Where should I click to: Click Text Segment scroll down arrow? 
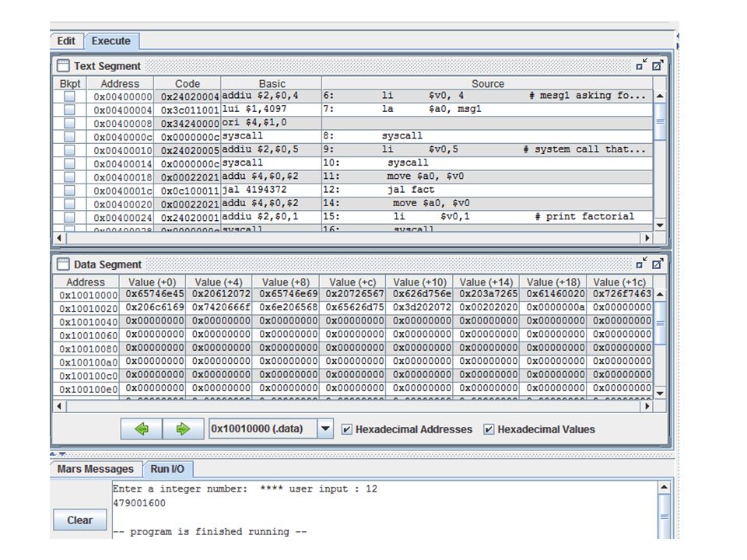[x=660, y=226]
